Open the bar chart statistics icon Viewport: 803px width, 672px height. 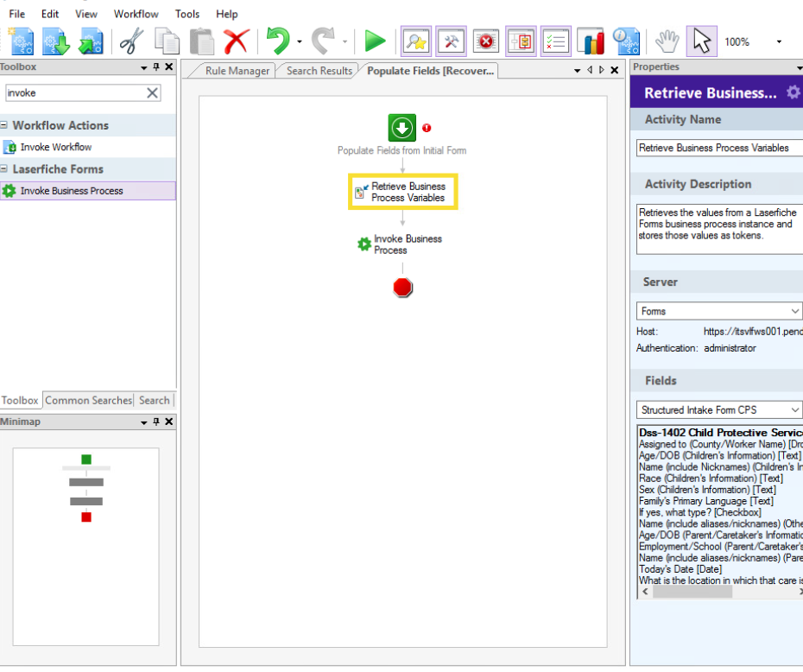(x=591, y=41)
